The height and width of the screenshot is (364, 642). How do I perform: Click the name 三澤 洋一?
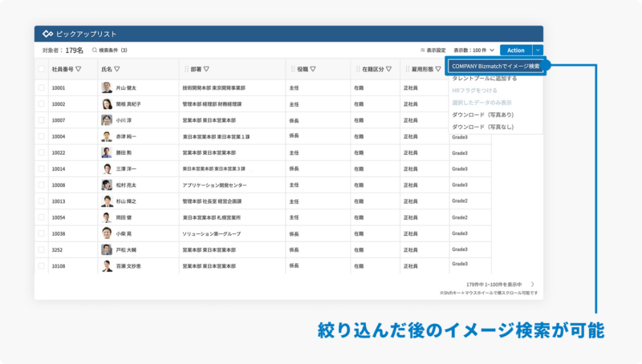coord(126,169)
